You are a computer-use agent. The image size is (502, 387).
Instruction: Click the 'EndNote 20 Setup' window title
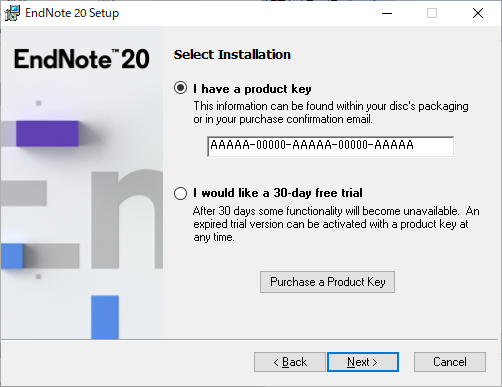(x=72, y=13)
